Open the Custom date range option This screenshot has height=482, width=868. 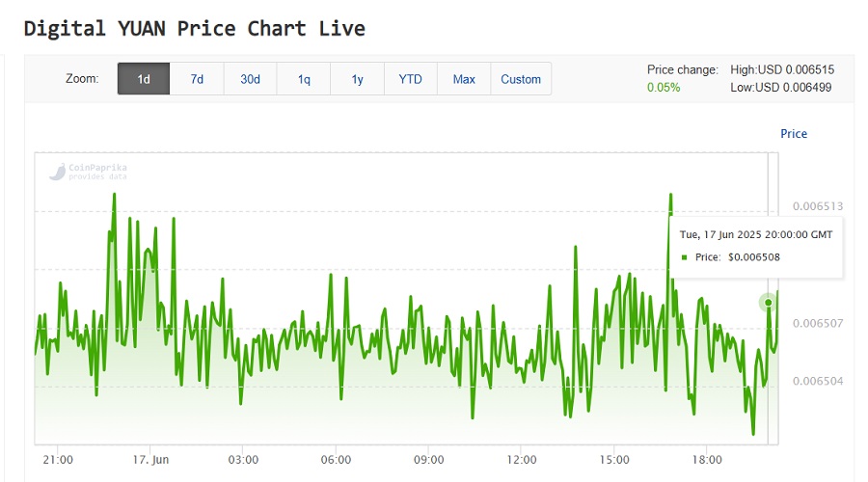click(521, 79)
